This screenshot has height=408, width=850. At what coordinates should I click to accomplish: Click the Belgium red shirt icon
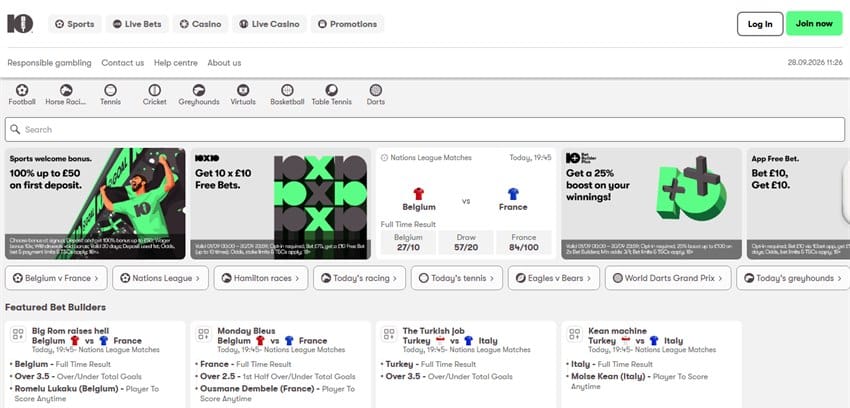pyautogui.click(x=418, y=194)
